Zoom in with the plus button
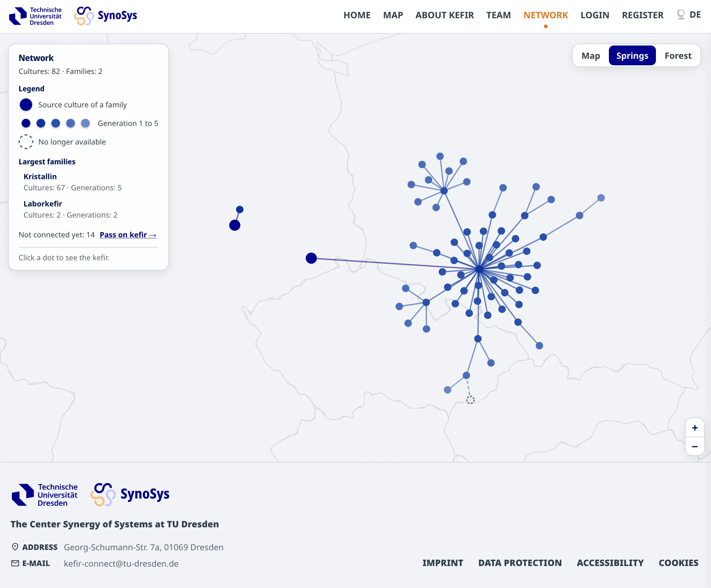The height and width of the screenshot is (588, 711). (694, 428)
